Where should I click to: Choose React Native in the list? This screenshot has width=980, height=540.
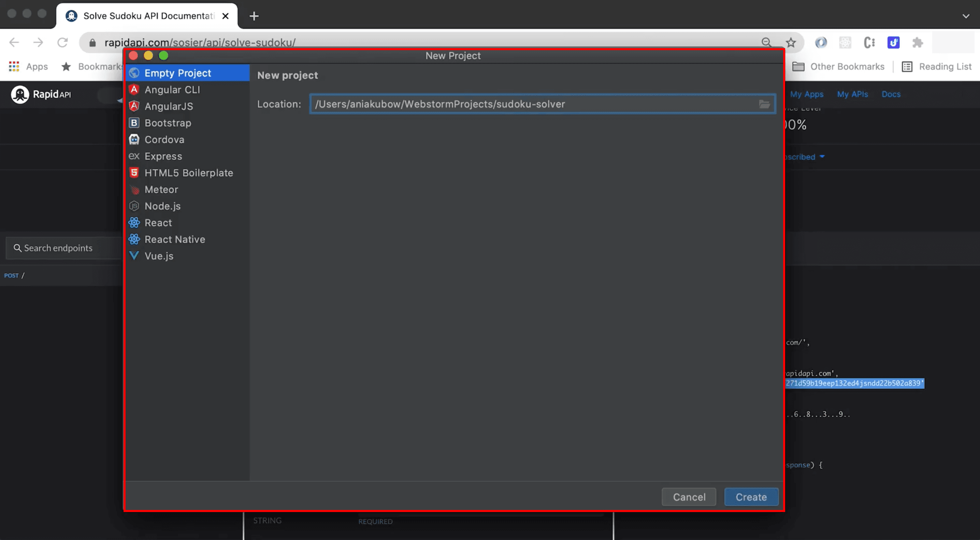187,239
